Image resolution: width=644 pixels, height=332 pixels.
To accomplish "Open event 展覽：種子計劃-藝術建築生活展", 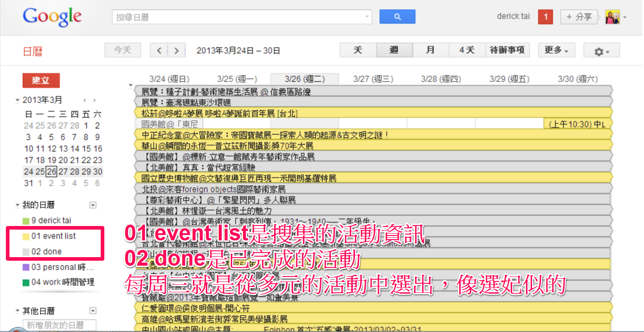I will pos(374,92).
